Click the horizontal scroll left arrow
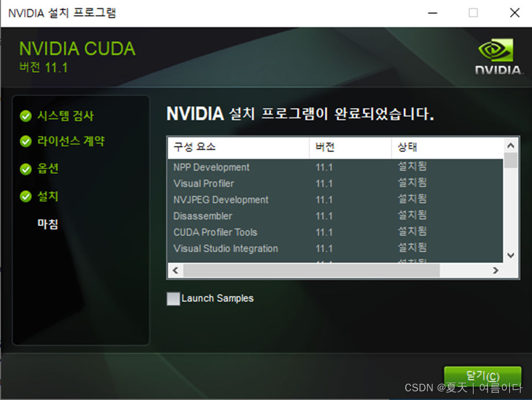Image resolution: width=532 pixels, height=400 pixels. [175, 271]
